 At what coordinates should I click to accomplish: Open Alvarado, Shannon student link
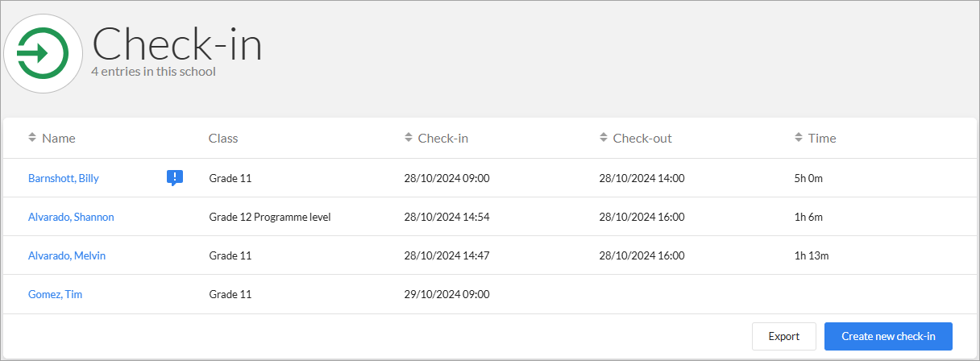pos(71,217)
